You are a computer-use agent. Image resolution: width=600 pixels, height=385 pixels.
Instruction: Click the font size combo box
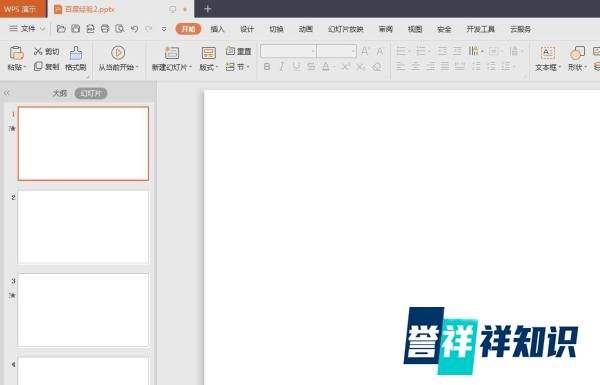[x=336, y=51]
